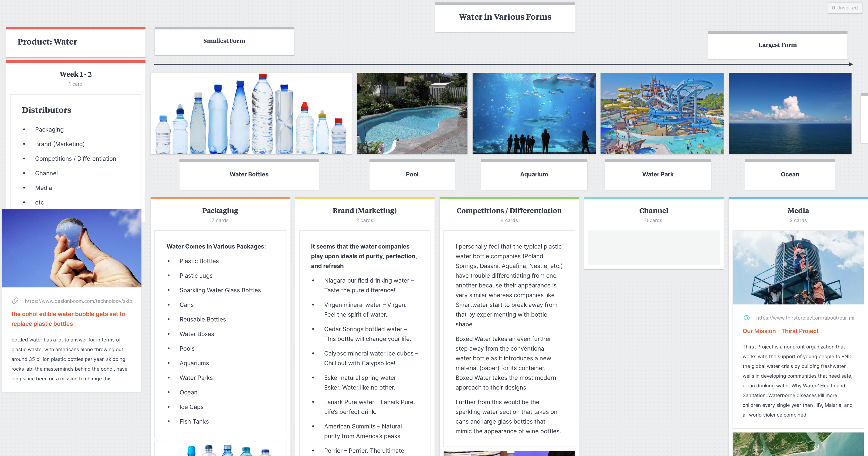Click the Week 1 - 2 column header
This screenshot has width=868, height=456.
coord(76,74)
